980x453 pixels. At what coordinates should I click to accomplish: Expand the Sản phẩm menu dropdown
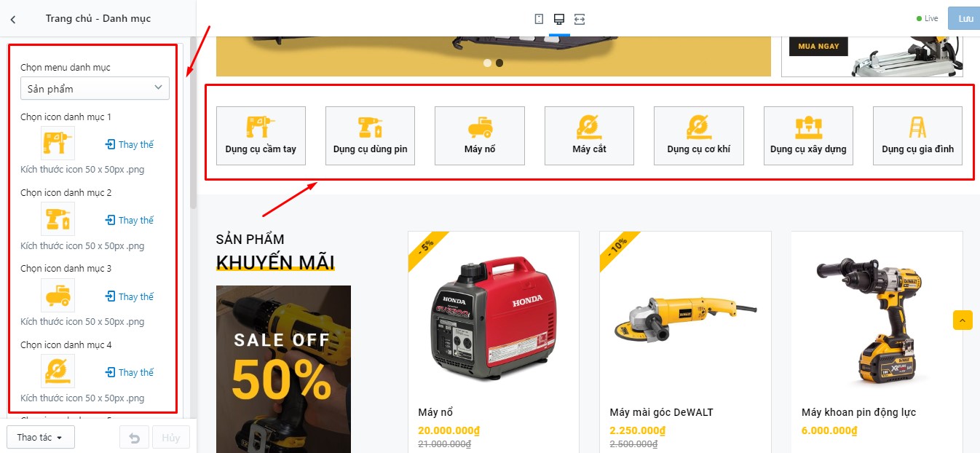click(95, 88)
